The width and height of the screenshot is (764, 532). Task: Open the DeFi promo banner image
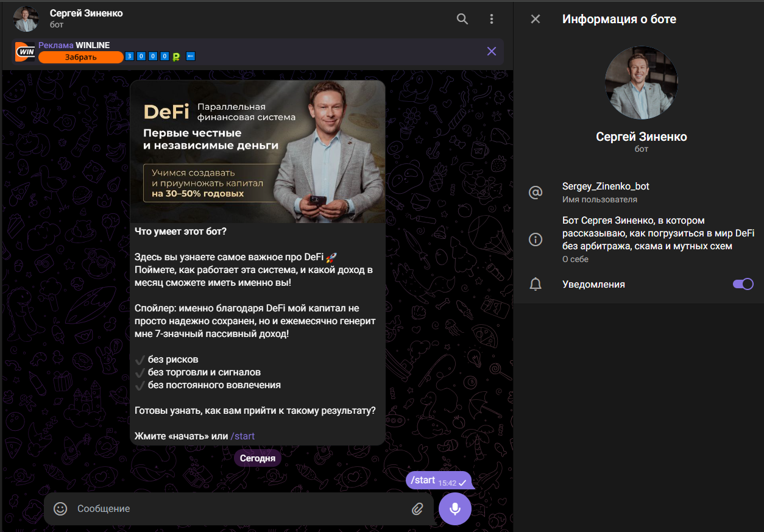(258, 152)
